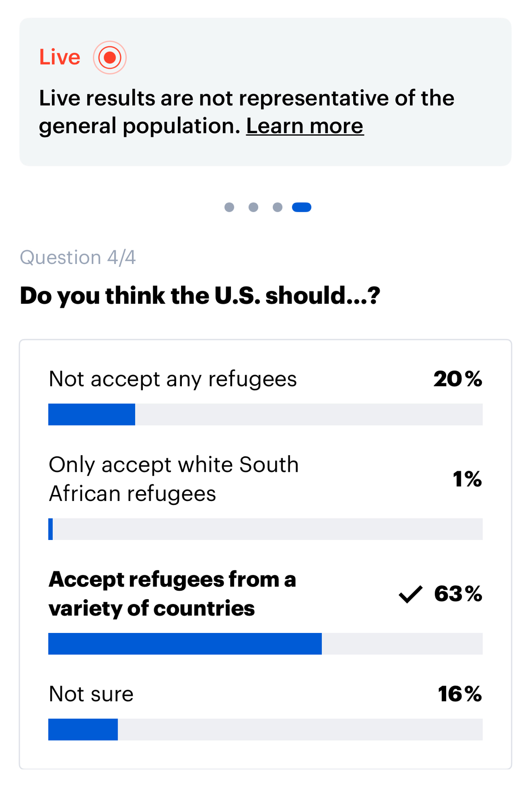Select "Not accept any refugees" option
This screenshot has height=812, width=531.
[x=173, y=379]
